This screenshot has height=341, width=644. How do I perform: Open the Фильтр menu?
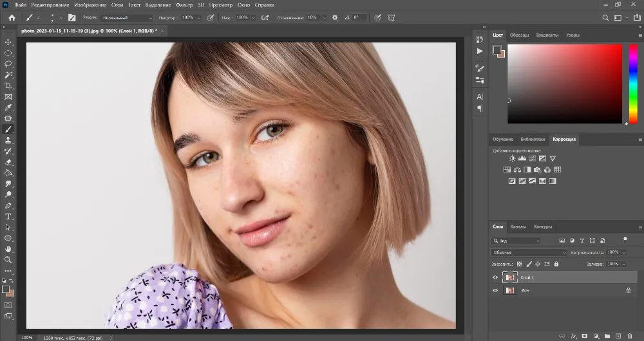point(184,5)
